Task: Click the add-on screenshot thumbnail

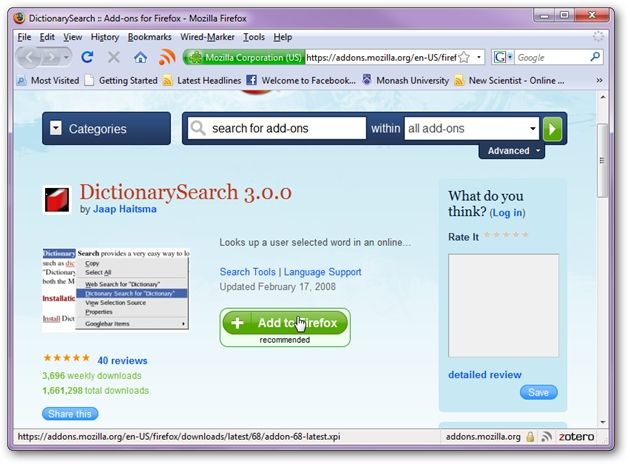Action: click(x=116, y=289)
